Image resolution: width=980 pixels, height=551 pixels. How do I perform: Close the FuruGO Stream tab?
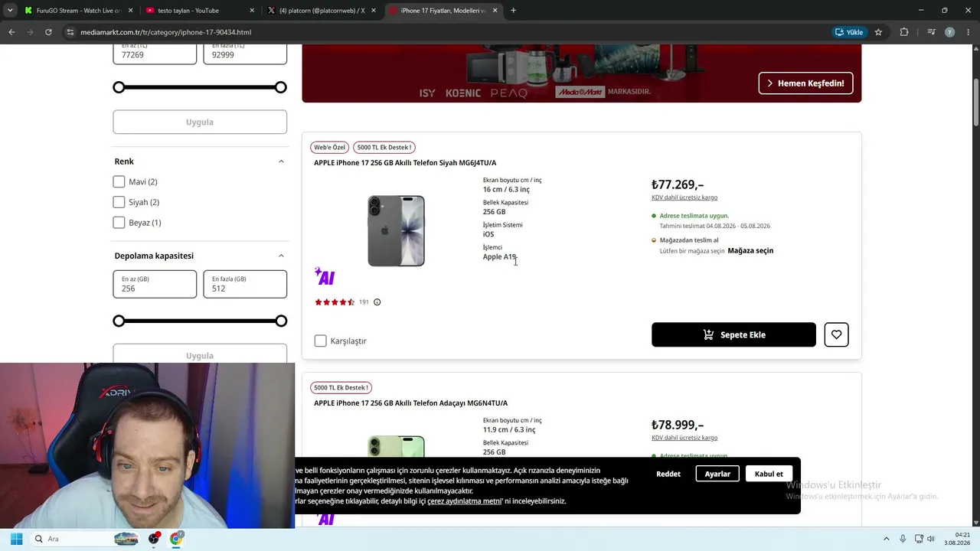(130, 11)
